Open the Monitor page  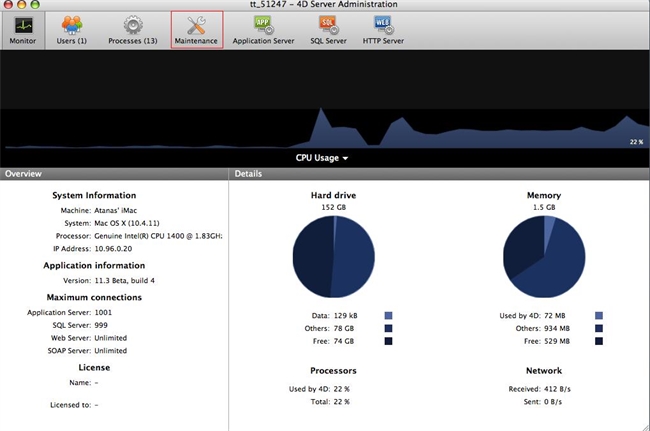click(21, 29)
